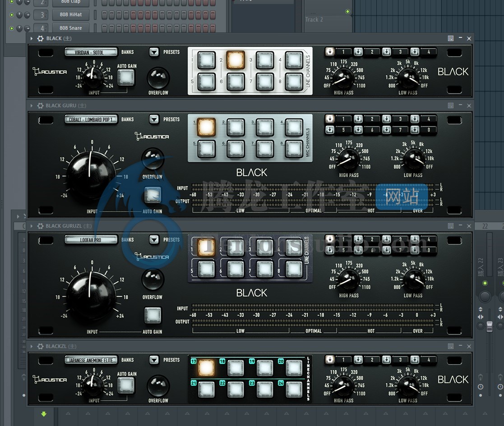Click first step button of 808 HiHat
504x426 pixels.
point(104,15)
